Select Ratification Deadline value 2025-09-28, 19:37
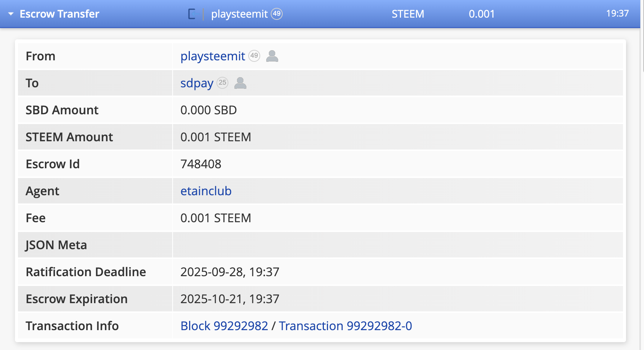This screenshot has width=644, height=350. point(230,272)
